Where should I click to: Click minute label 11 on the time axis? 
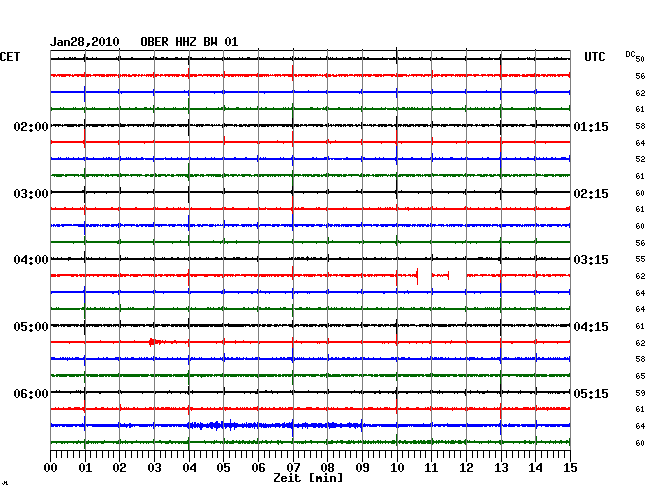(432, 467)
